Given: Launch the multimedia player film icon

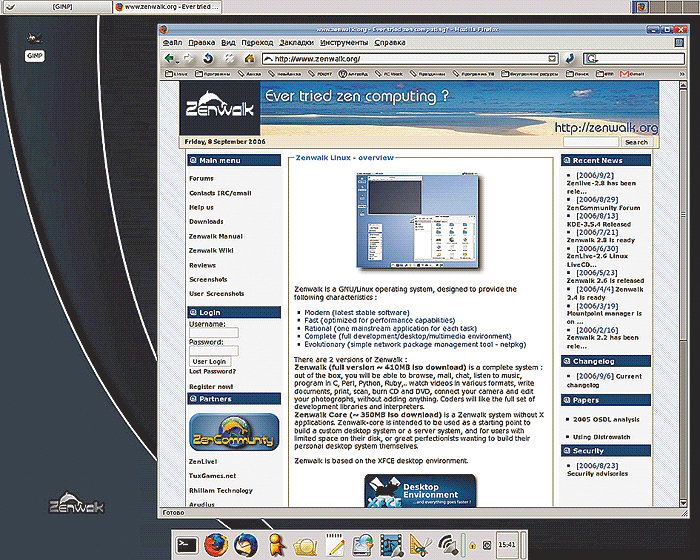Looking at the screenshot, I should (x=392, y=545).
